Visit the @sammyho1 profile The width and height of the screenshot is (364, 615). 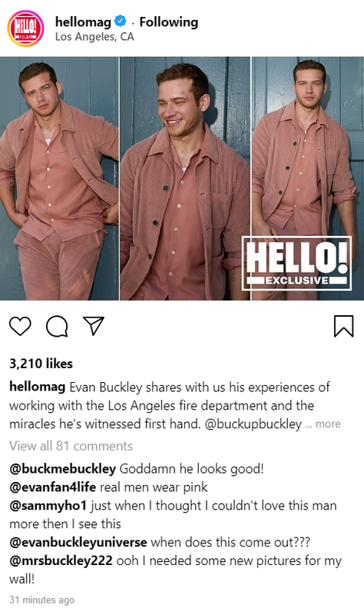pos(48,506)
